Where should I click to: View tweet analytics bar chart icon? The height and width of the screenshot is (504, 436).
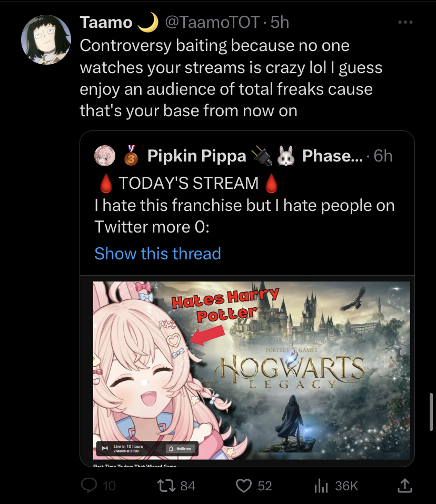(321, 486)
